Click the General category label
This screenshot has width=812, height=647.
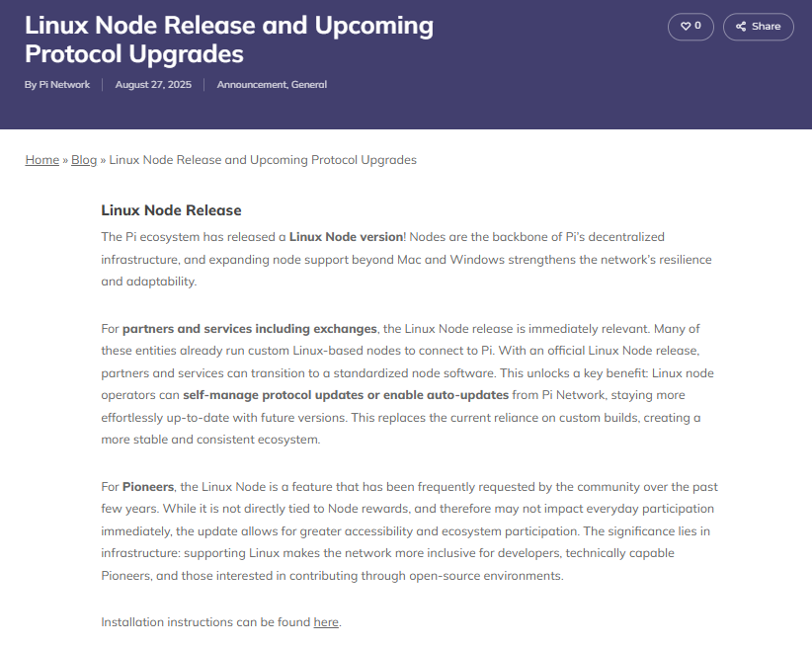(309, 85)
